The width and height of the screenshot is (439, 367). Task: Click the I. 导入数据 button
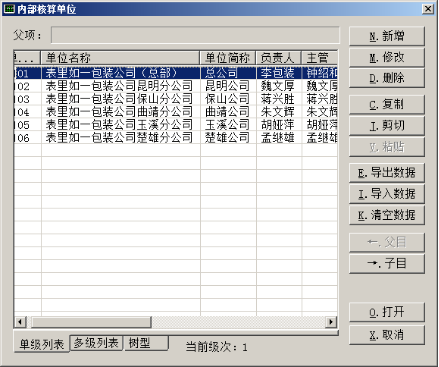(387, 194)
